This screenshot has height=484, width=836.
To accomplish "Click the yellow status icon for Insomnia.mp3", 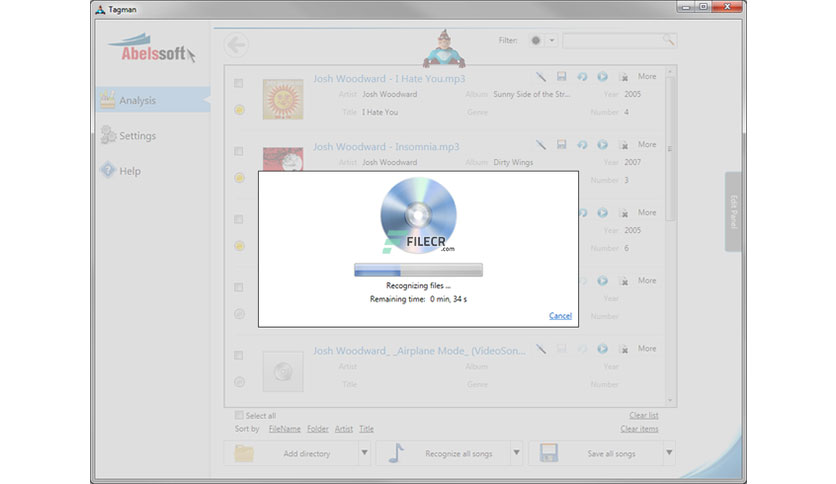I will tap(239, 178).
